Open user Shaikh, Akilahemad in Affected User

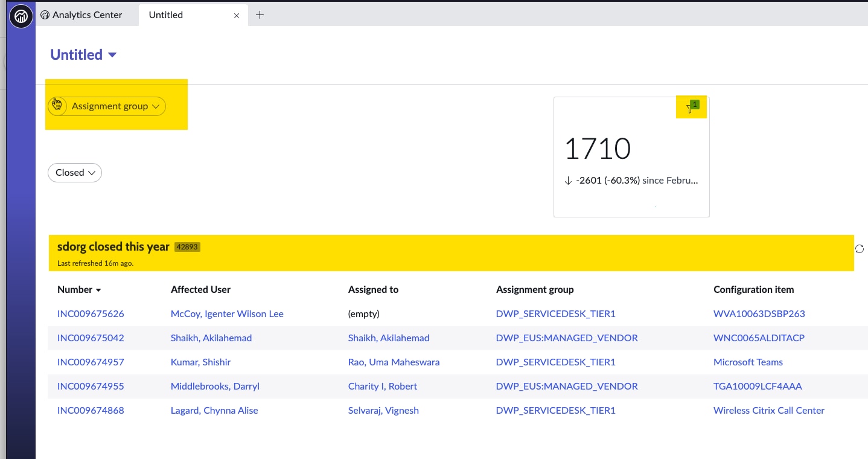point(211,338)
